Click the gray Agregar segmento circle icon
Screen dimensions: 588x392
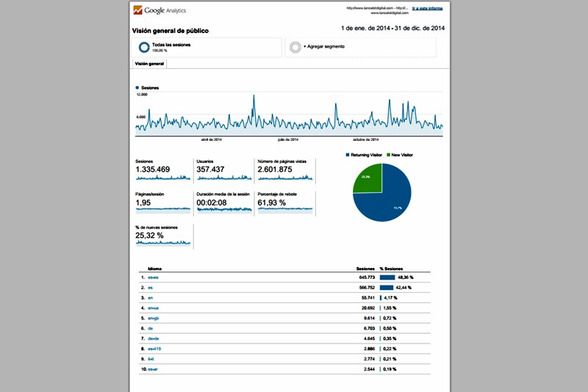pyautogui.click(x=295, y=47)
